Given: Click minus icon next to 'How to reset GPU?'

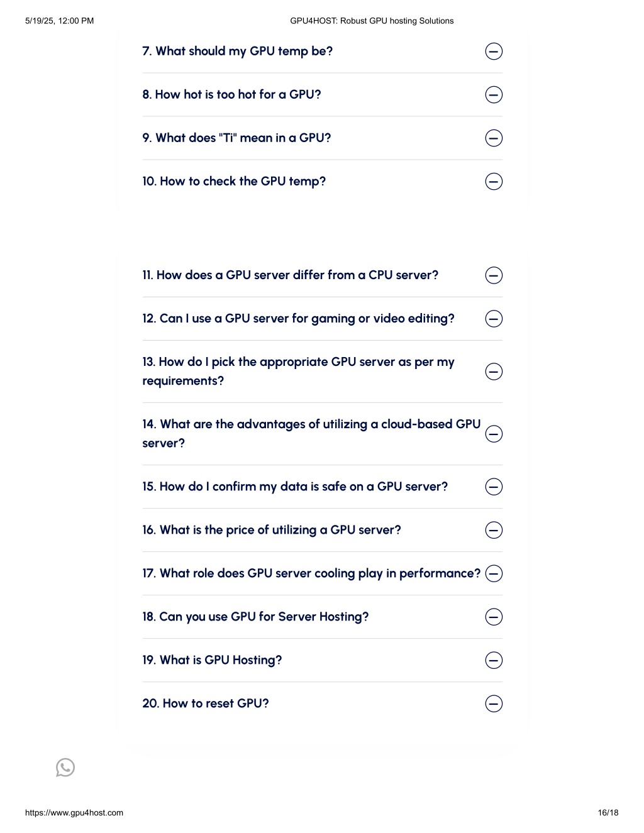Looking at the screenshot, I should pos(494,703).
